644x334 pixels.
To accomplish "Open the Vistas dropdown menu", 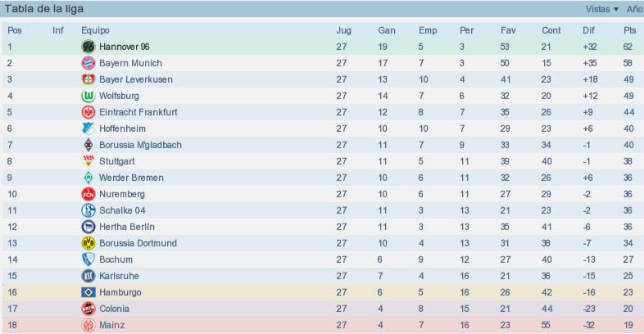I will [x=601, y=9].
